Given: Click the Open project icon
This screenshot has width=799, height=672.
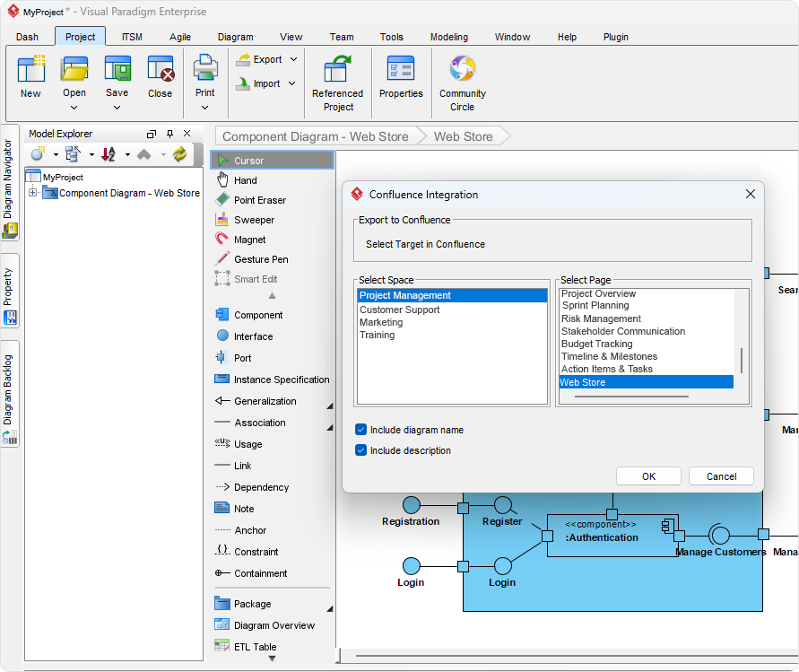Looking at the screenshot, I should click(x=74, y=69).
